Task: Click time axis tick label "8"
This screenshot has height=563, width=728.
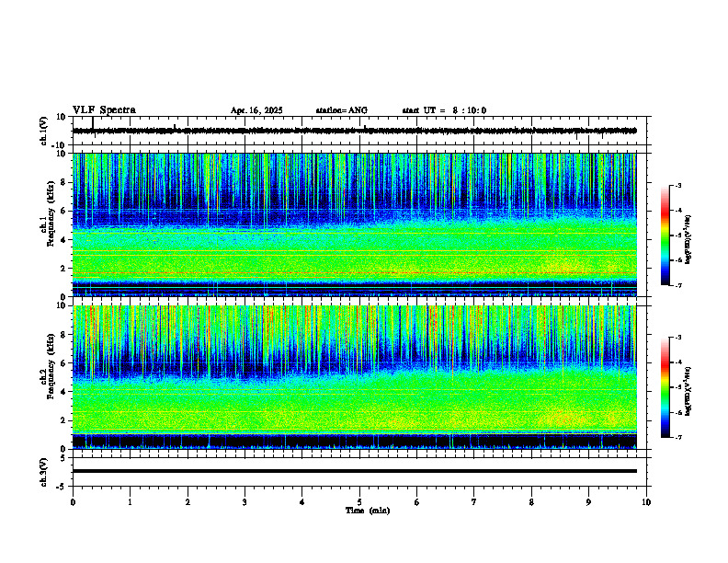Action: pyautogui.click(x=531, y=502)
